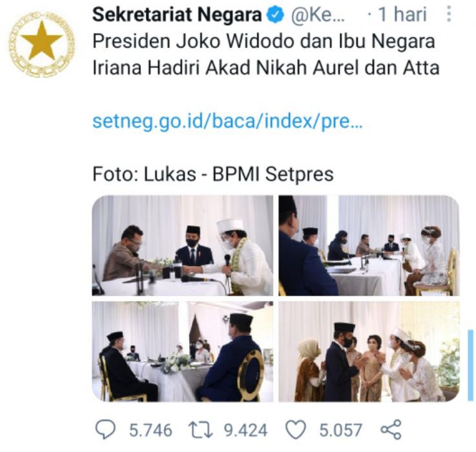Open photo of guests greeting the couple
Viewport: 476px width, 452px height.
(369, 352)
